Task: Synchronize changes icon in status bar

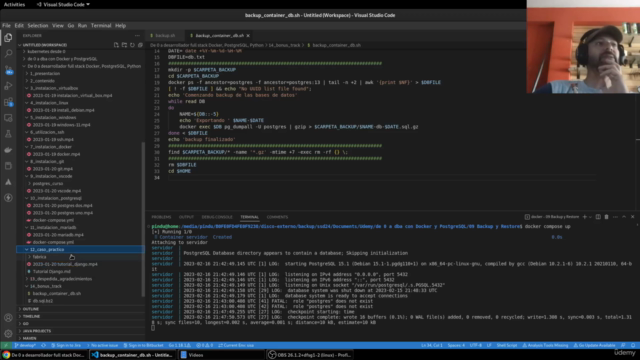Action: 43,345
